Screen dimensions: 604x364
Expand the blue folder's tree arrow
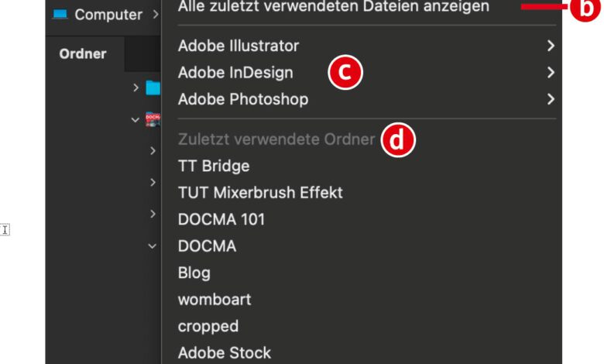(136, 88)
